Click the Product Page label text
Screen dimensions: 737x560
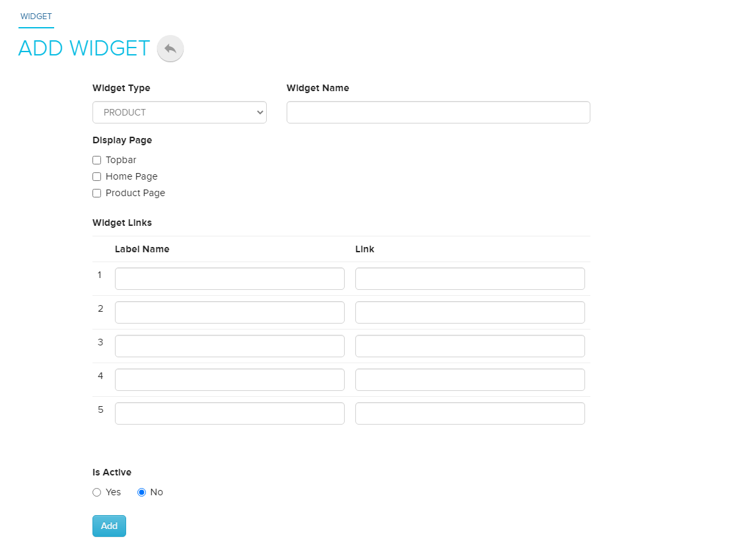click(135, 193)
